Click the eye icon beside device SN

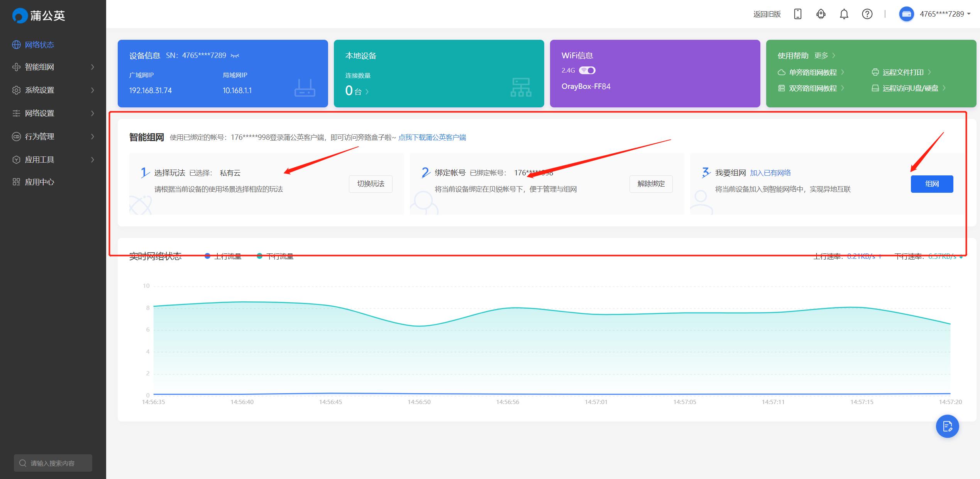(235, 56)
